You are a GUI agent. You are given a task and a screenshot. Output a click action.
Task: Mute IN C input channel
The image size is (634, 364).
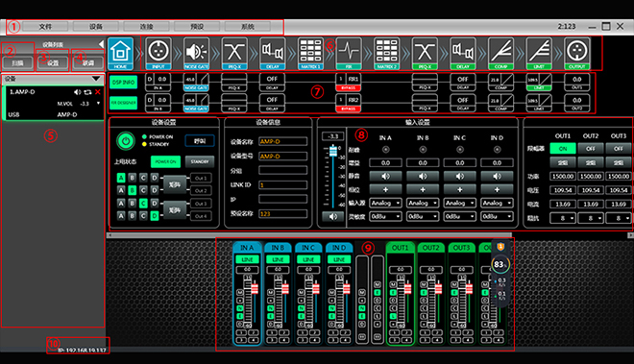pos(460,177)
